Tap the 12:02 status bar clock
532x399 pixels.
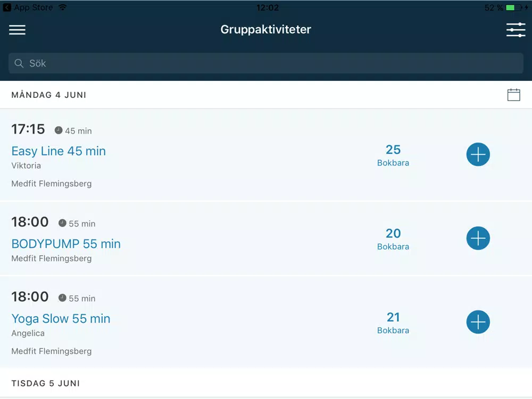(x=268, y=7)
